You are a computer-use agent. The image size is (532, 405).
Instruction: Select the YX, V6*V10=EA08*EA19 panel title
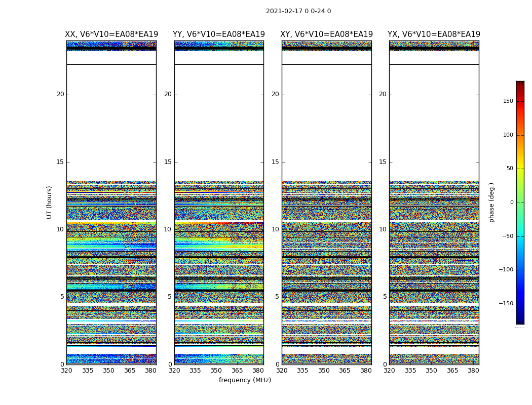[434, 34]
